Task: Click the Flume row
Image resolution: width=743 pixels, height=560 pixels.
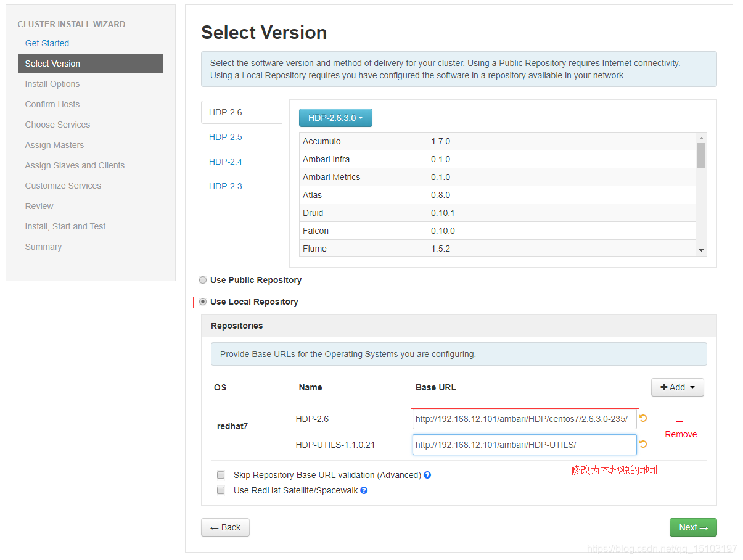Action: click(x=498, y=248)
